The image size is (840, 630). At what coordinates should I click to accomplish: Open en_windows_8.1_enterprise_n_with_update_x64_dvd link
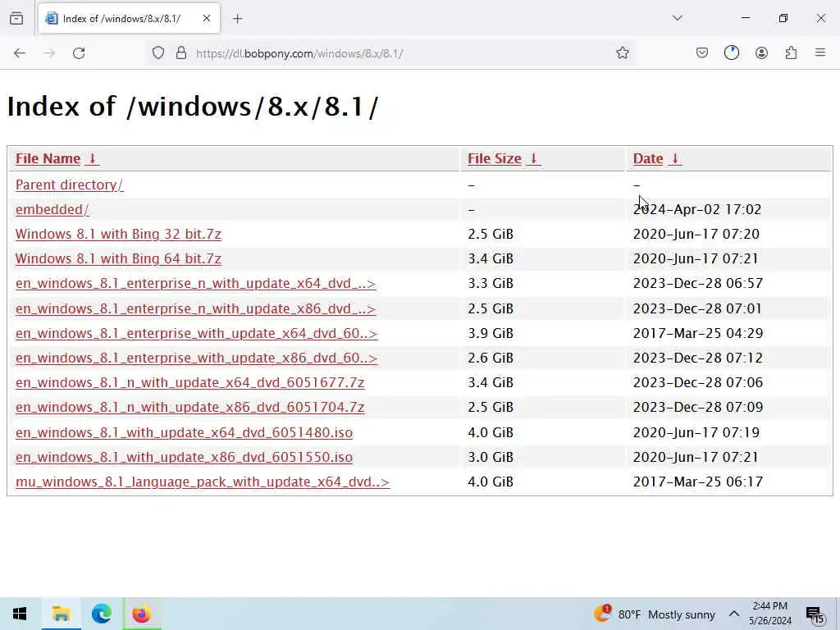(x=195, y=283)
